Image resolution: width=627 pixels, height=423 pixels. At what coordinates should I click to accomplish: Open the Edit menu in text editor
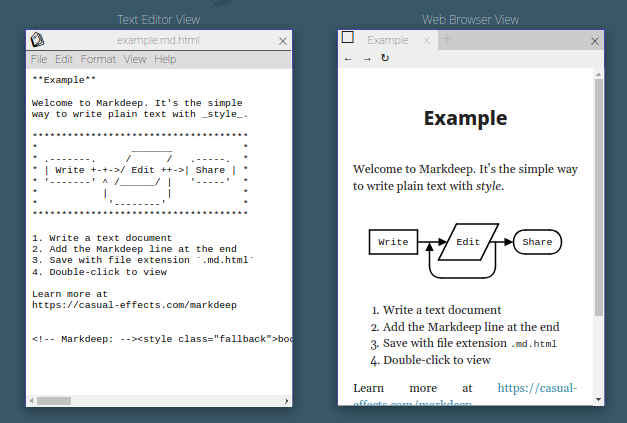click(x=64, y=59)
